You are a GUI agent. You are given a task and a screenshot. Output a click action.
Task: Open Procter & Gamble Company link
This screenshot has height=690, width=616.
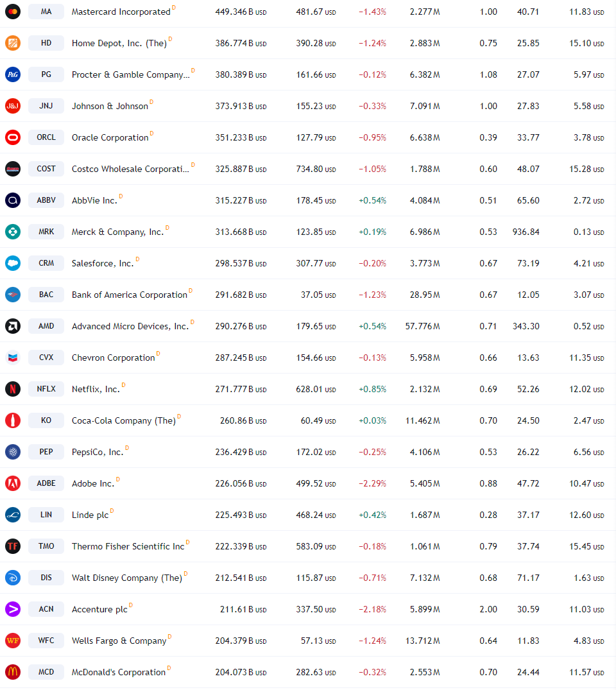[131, 75]
